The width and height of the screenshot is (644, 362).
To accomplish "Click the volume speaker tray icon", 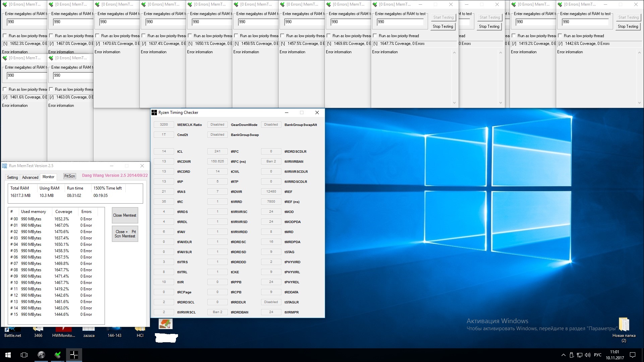I will coord(587,355).
